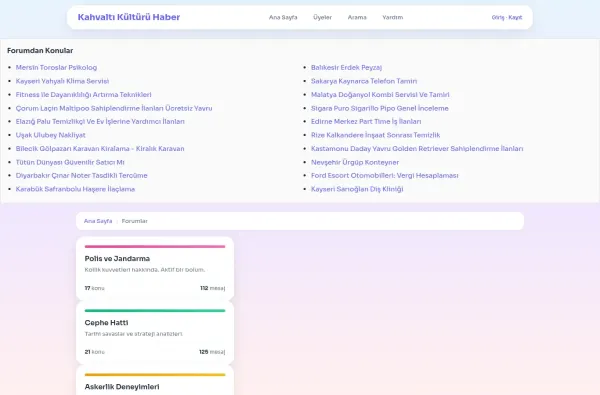
Task: Open Rize Kalkandere İnşaat Sonrası Temizlik
Action: 375,135
